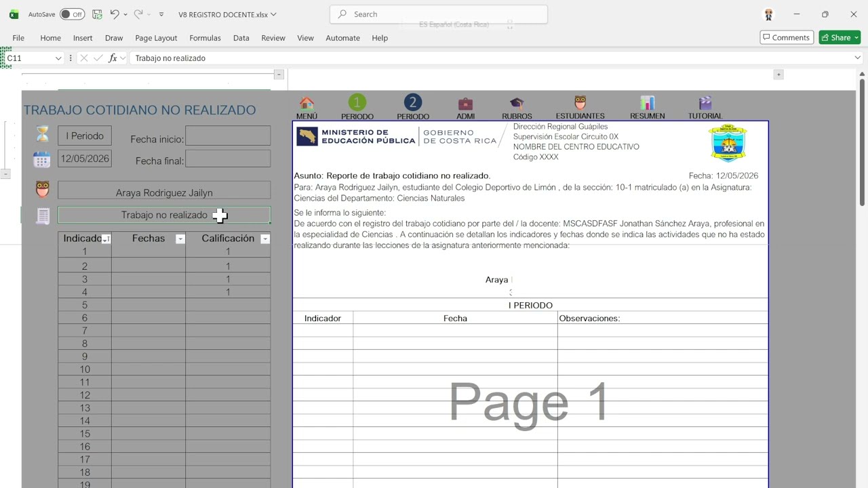The height and width of the screenshot is (488, 868).
Task: Click the Comments button
Action: tap(787, 37)
